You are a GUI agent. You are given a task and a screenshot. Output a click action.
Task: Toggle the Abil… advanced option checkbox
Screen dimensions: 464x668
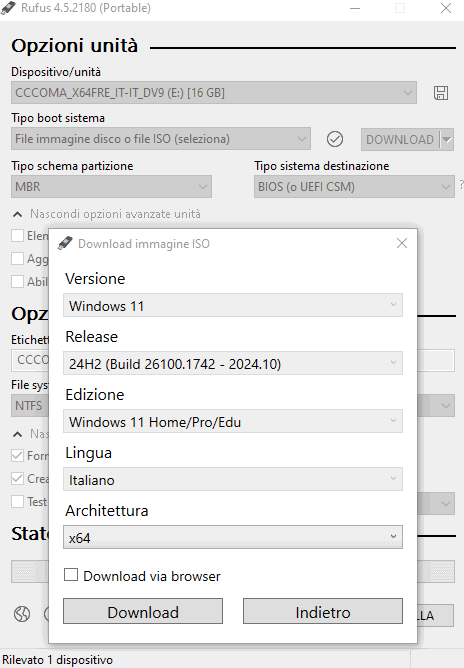(17, 282)
